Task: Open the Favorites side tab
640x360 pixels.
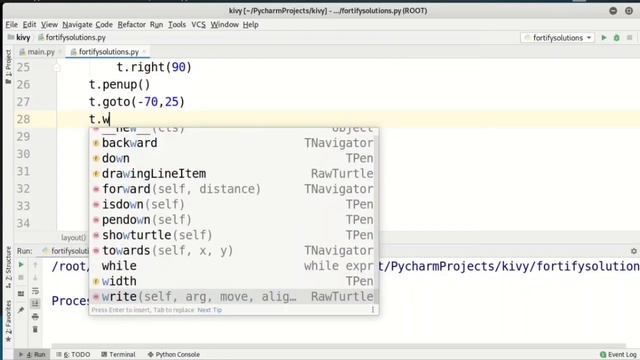Action: point(8,321)
